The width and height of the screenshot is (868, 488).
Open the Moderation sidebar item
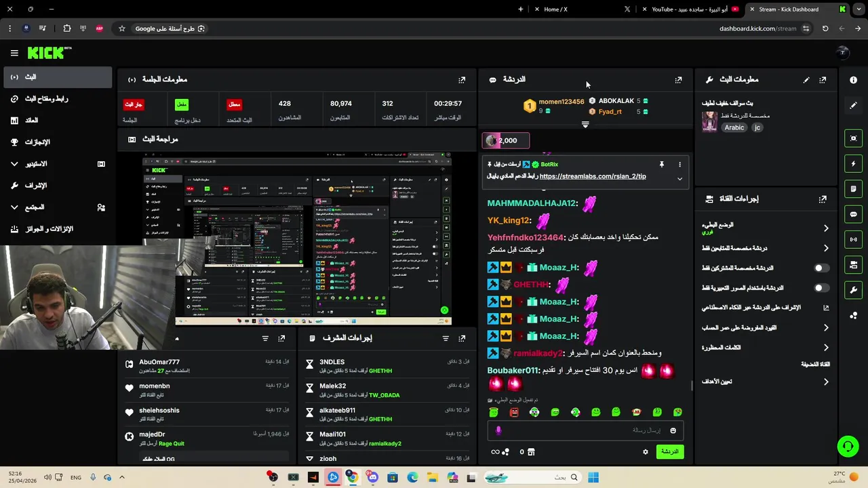tap(58, 186)
